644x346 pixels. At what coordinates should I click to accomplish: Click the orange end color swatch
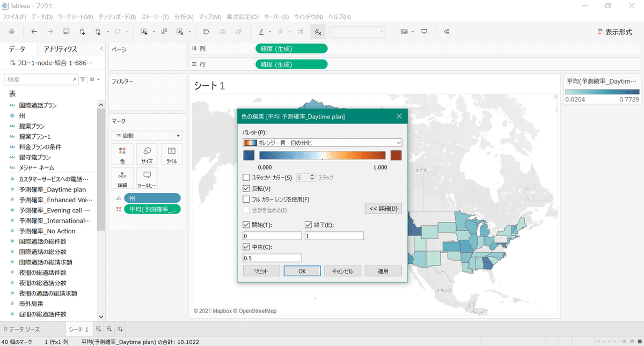(x=396, y=156)
